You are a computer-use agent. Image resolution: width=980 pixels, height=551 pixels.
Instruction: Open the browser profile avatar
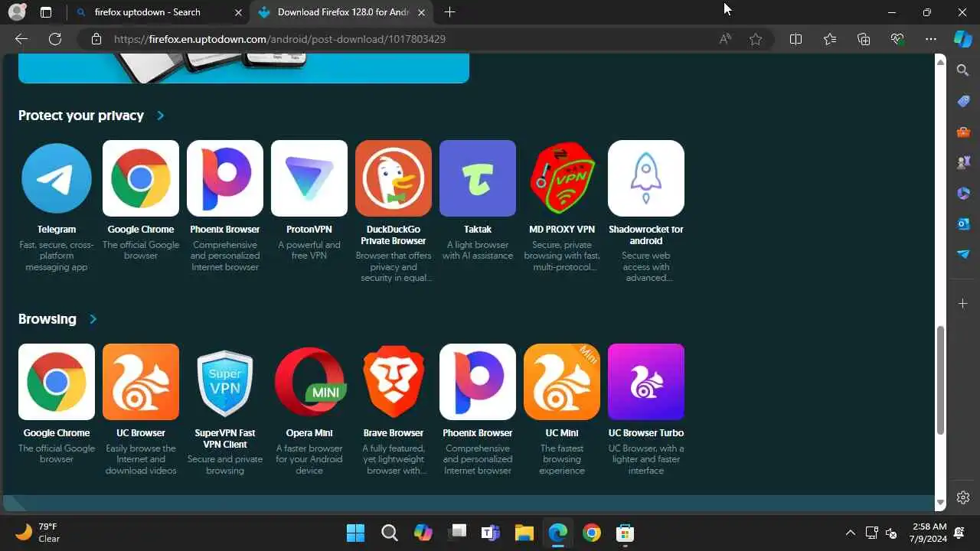[17, 12]
